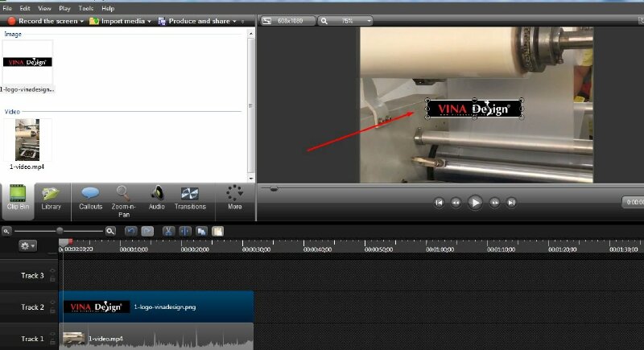Lock Track 1
644x350 pixels.
point(52,342)
